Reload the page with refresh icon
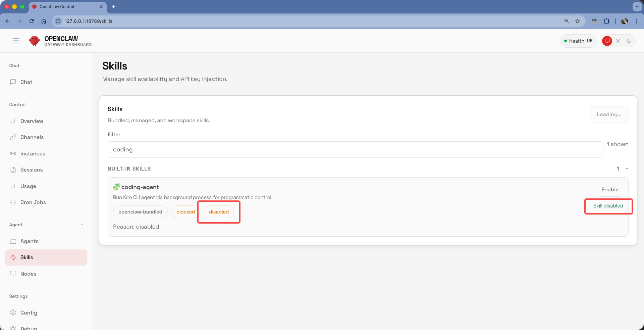Screen dimensions: 644x330 click(32, 21)
